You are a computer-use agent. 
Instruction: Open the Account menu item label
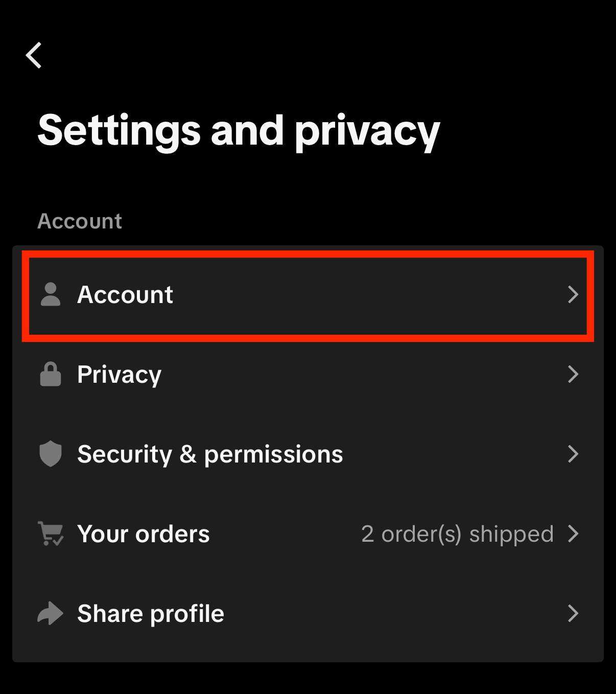coord(125,295)
